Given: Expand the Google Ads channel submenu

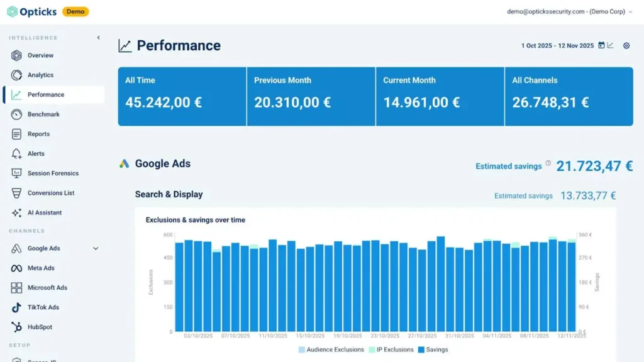Looking at the screenshot, I should point(96,248).
